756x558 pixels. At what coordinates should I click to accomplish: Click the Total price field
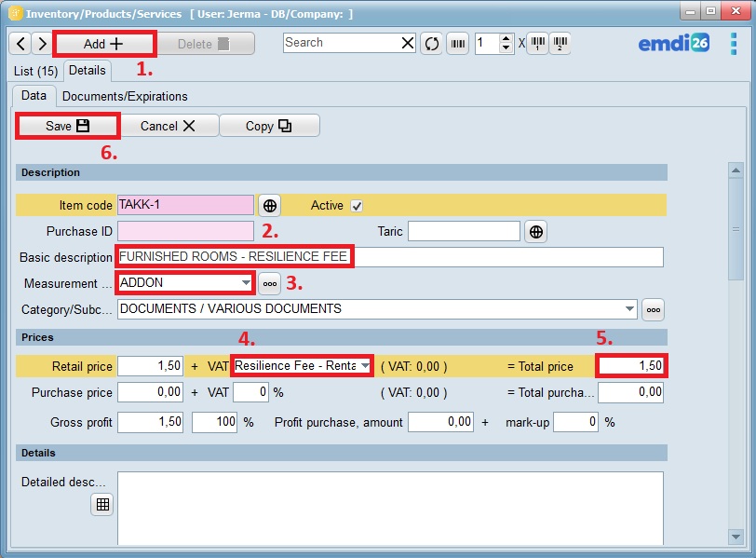[631, 365]
